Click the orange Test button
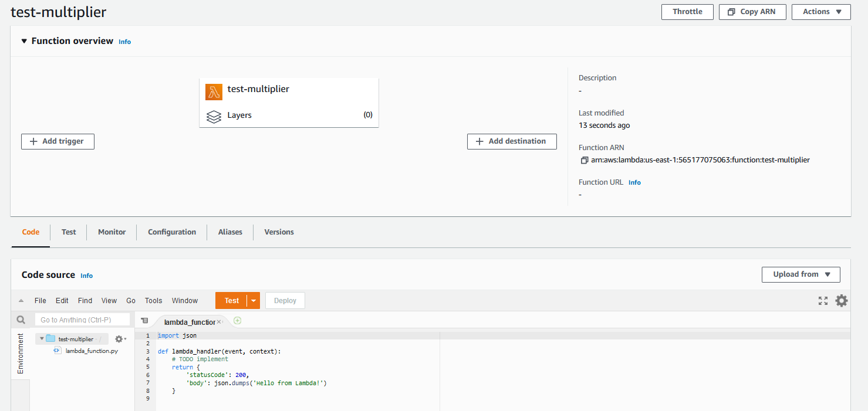The width and height of the screenshot is (868, 411). [231, 301]
